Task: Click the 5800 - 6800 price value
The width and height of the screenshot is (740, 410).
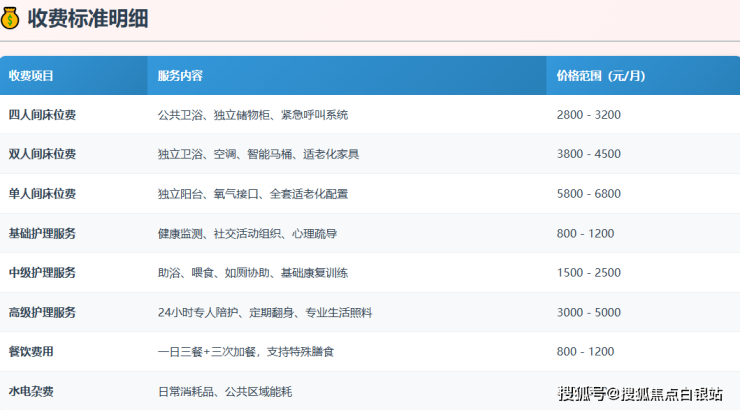Action: click(588, 194)
